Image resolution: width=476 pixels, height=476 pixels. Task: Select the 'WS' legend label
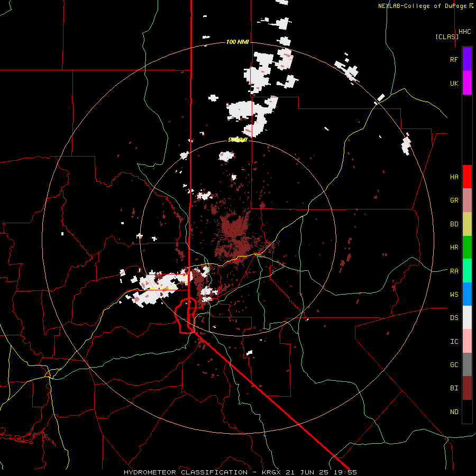tap(454, 295)
